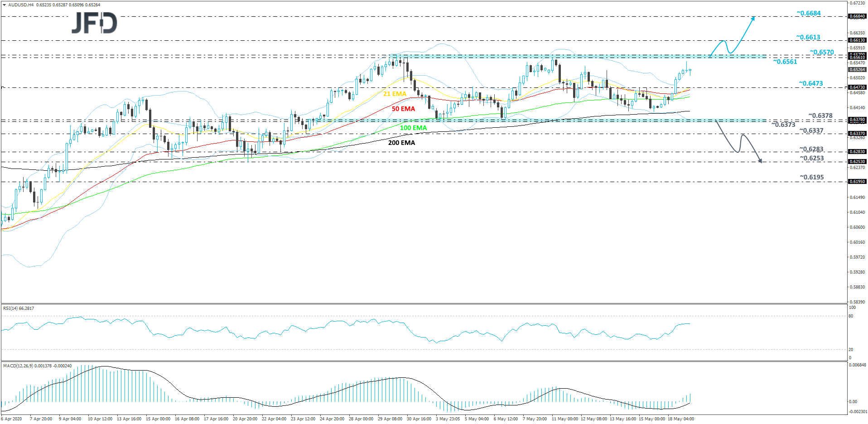Select the ~0.6373 support label
The image size is (868, 424).
click(x=783, y=125)
